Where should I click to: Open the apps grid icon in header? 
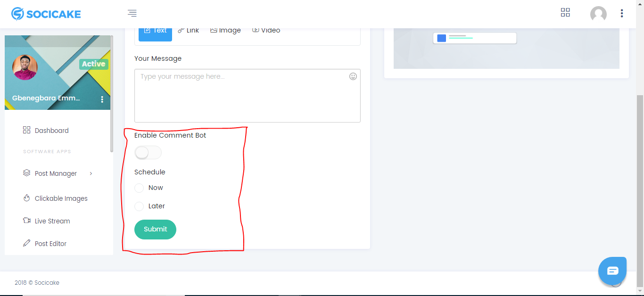[x=565, y=13]
